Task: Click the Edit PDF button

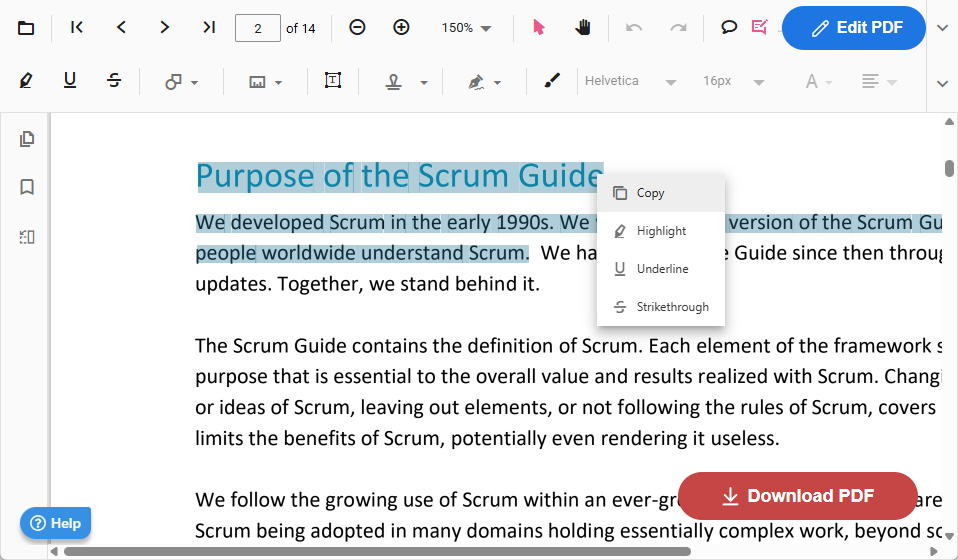Action: click(x=853, y=28)
